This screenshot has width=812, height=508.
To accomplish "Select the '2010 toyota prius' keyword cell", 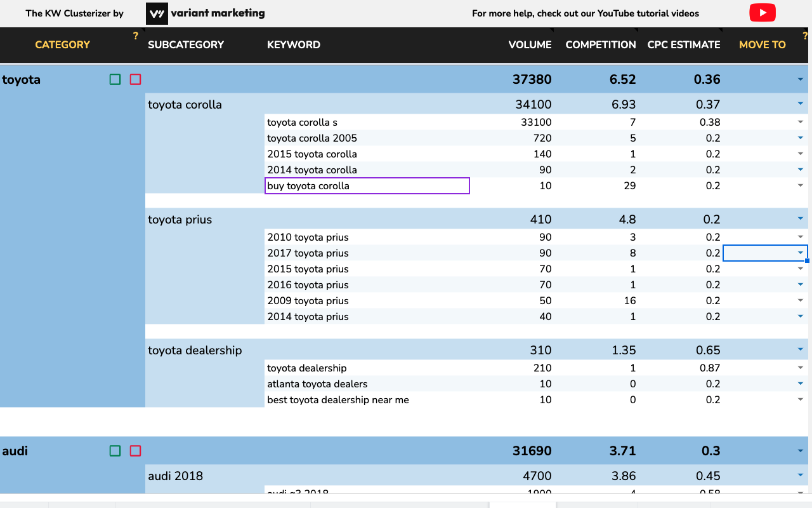I will click(x=367, y=237).
